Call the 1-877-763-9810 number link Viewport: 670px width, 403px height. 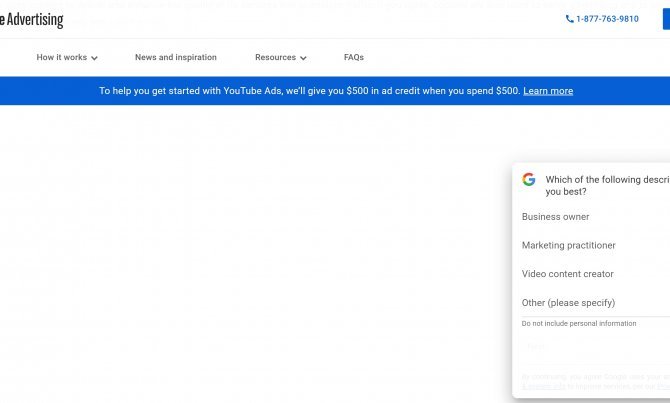[x=607, y=19]
